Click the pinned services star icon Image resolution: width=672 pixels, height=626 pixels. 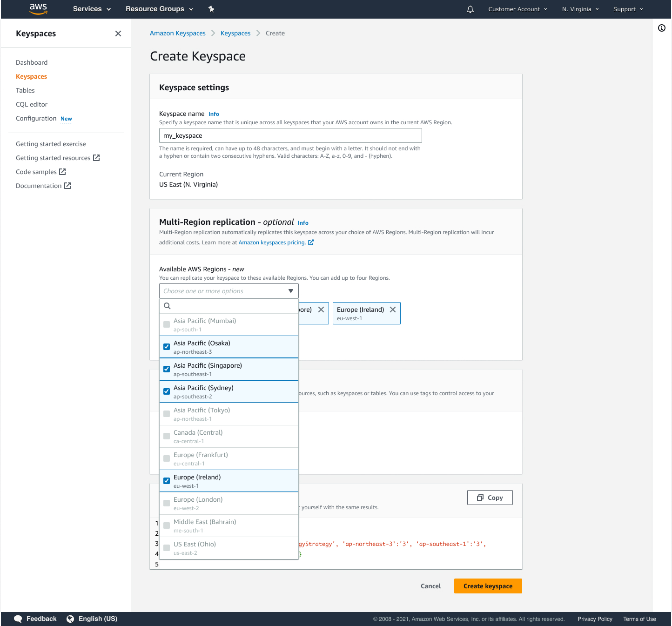[x=211, y=9]
